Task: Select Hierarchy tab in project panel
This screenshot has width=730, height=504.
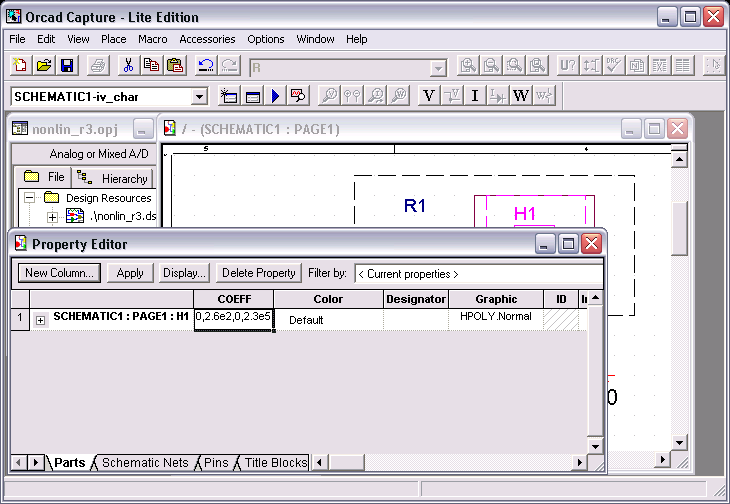Action: click(112, 178)
